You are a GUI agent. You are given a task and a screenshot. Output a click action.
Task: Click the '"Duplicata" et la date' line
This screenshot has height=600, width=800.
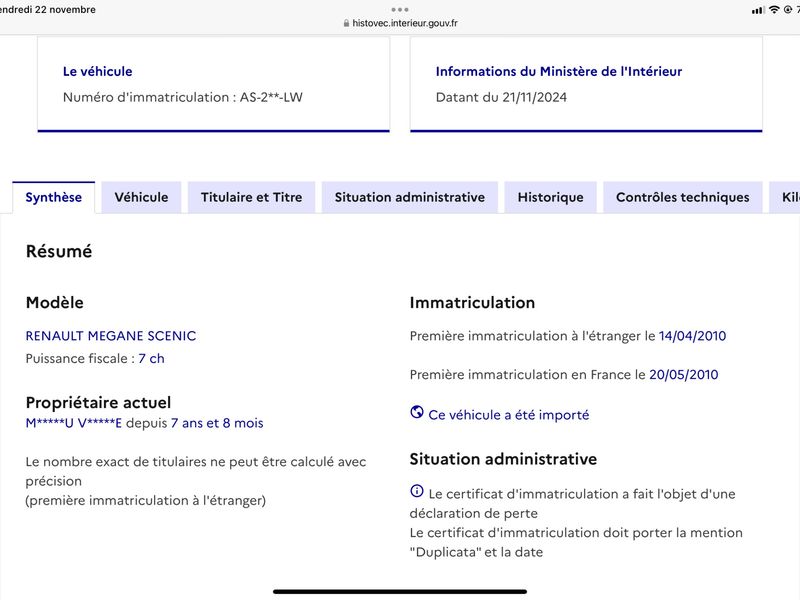pyautogui.click(x=477, y=552)
